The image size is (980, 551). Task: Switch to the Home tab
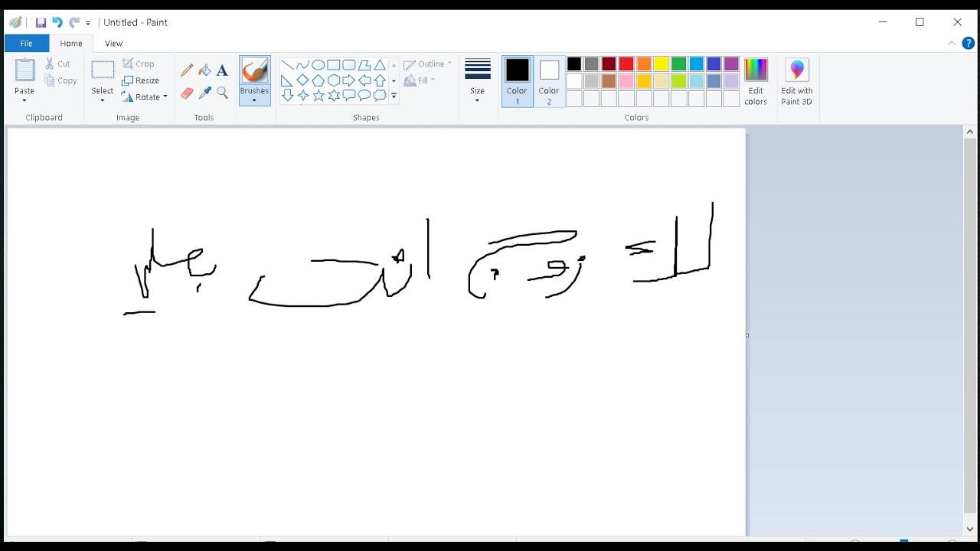click(71, 44)
